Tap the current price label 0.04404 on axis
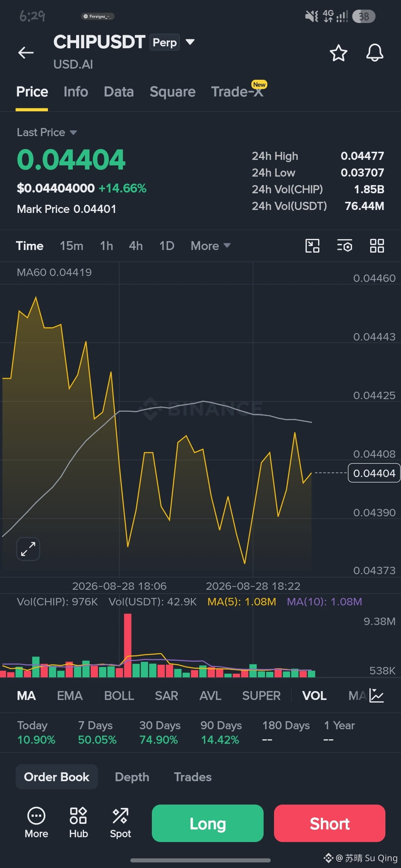 click(x=374, y=473)
